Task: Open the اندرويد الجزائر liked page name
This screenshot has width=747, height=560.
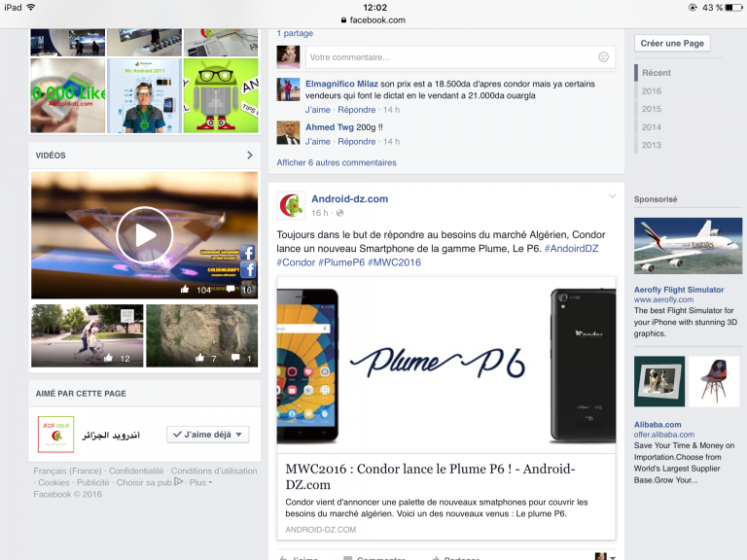Action: (x=111, y=435)
